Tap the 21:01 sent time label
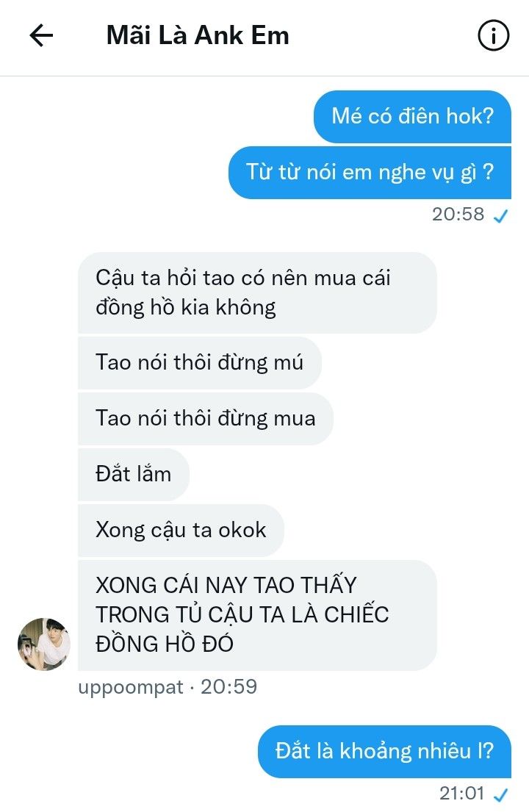The height and width of the screenshot is (812, 529). (x=461, y=793)
